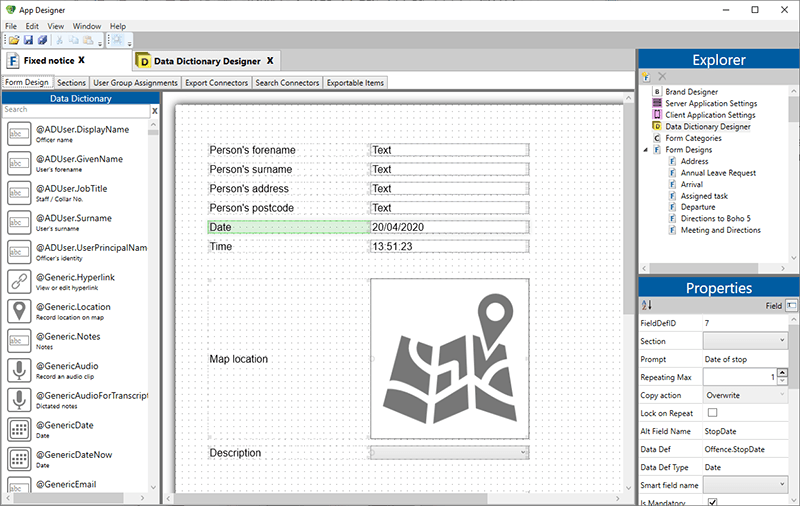Click the new item icon in Explorer toolbar
800x506 pixels.
(x=646, y=76)
